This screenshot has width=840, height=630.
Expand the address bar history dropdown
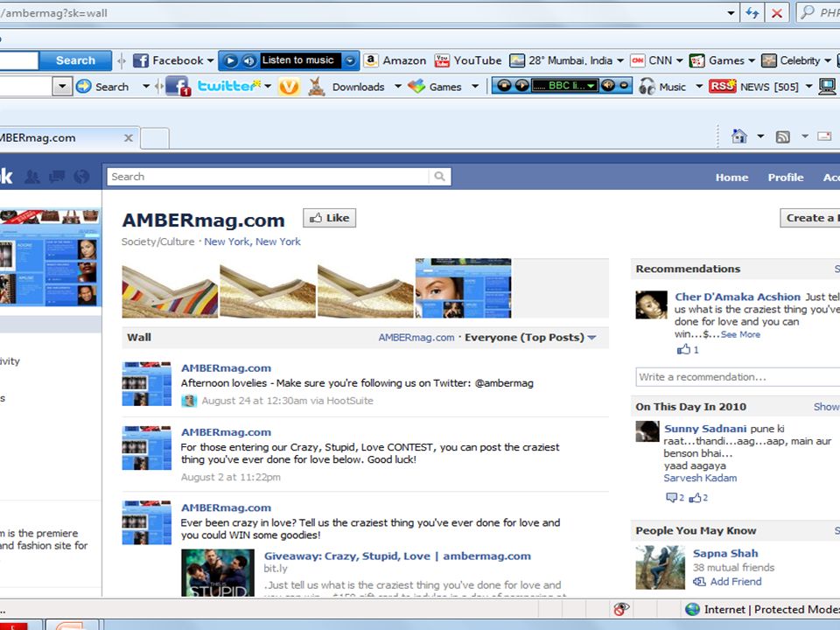tap(731, 13)
